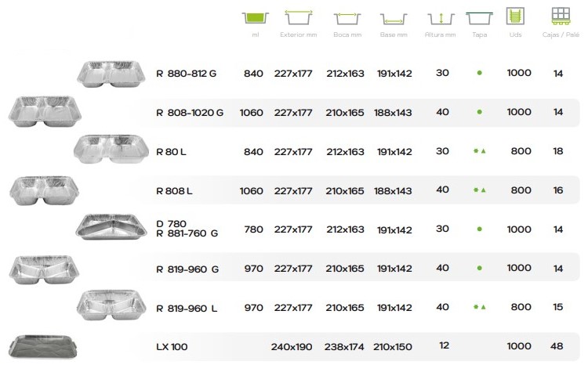
Task: Select the R 808-1020 G tray image
Action: coord(45,111)
